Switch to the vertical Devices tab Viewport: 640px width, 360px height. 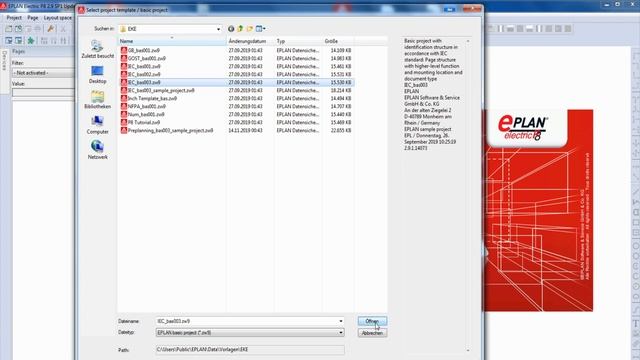(4, 60)
